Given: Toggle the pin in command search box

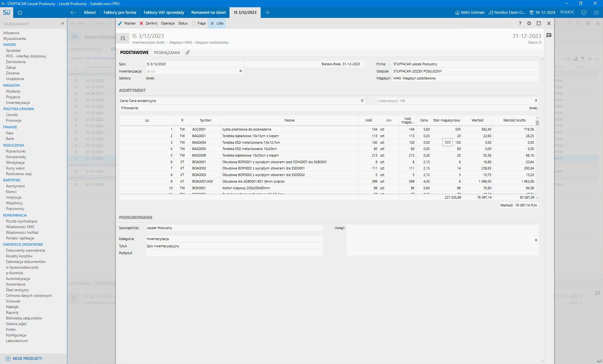Looking at the screenshot, I should pyautogui.click(x=62, y=24).
